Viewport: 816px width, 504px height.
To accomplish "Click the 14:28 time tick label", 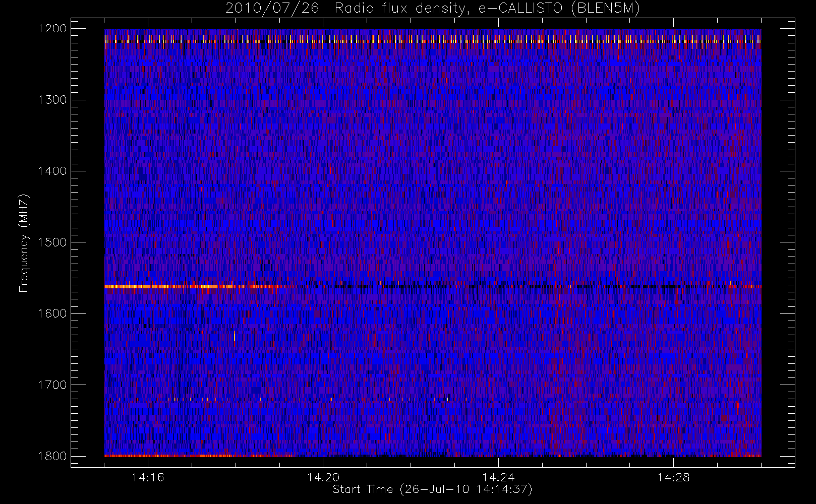I will [673, 477].
